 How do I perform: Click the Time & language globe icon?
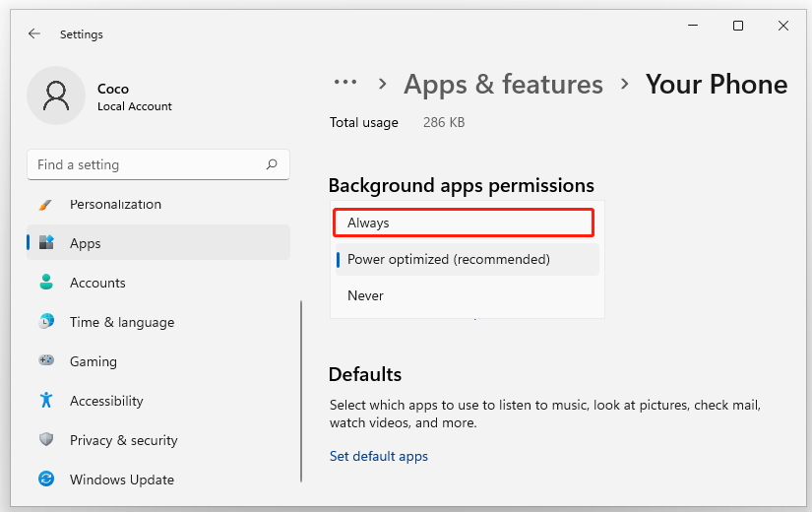46,321
